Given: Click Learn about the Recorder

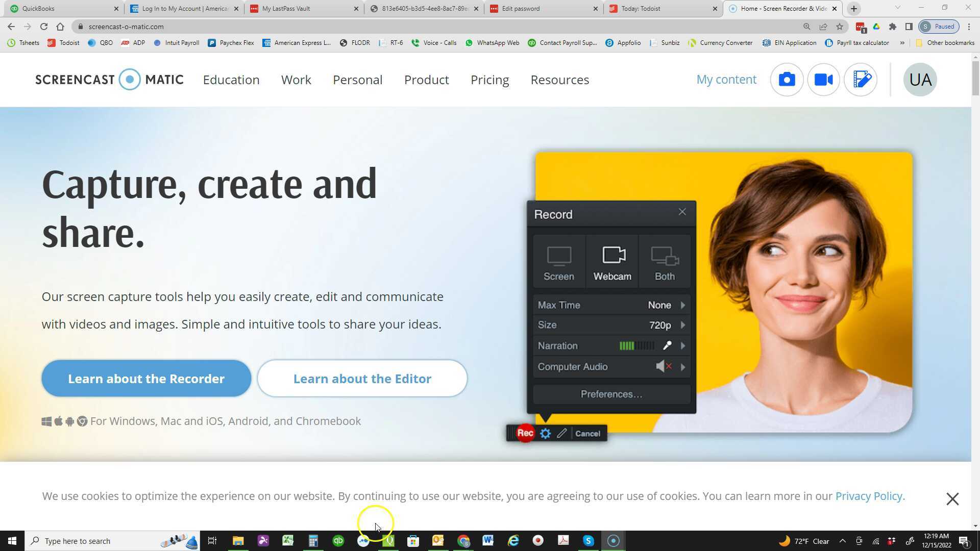Looking at the screenshot, I should [146, 378].
